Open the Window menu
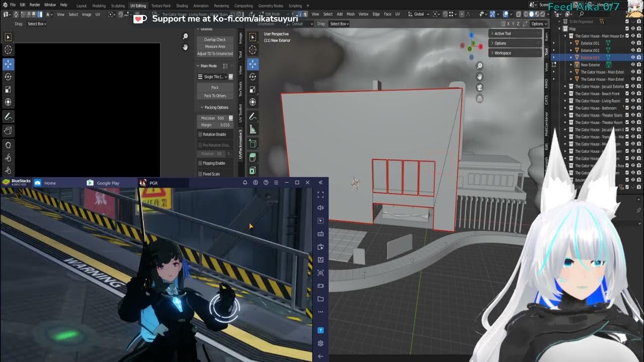The image size is (644, 362). 50,5
